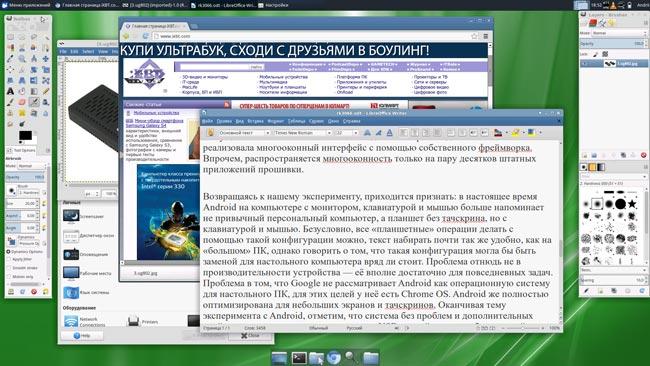Select the Paintbrush tool in GIMP toolbox
This screenshot has height=366, width=650.
[x=11, y=102]
